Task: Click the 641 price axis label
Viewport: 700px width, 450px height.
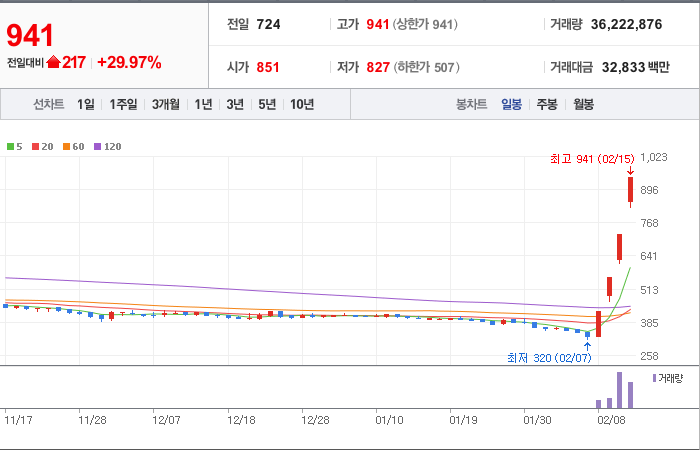Action: (x=649, y=256)
